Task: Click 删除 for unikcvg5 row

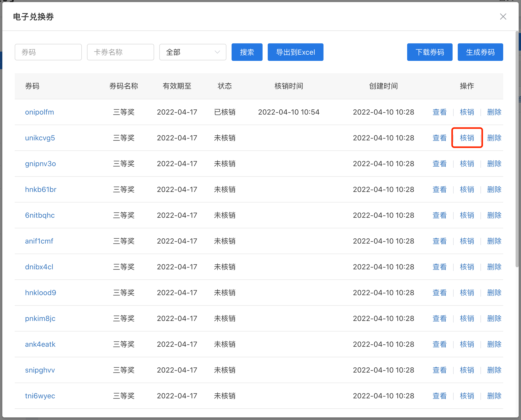Action: (x=494, y=138)
